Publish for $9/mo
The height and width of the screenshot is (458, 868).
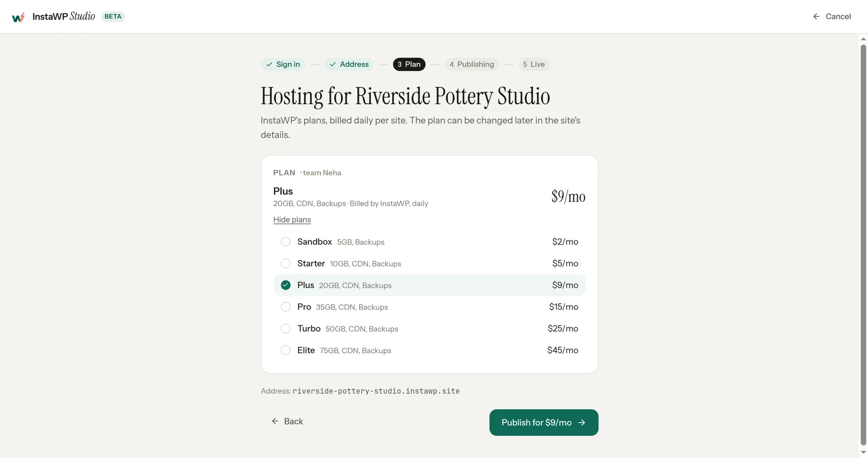544,422
